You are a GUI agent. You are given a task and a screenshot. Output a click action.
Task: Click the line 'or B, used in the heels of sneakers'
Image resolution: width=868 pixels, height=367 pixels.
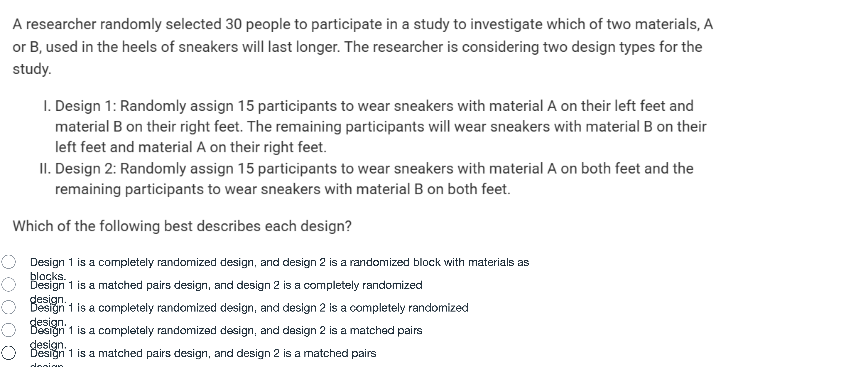[x=357, y=47]
